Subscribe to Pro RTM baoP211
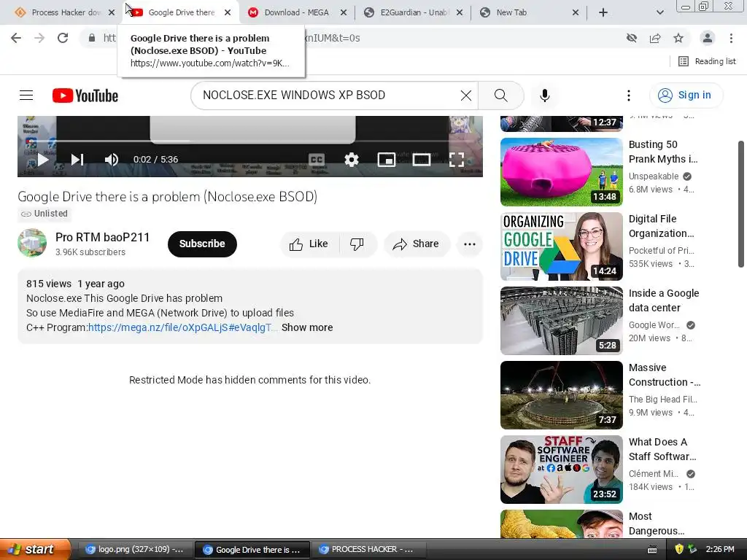The height and width of the screenshot is (560, 747). [x=202, y=244]
